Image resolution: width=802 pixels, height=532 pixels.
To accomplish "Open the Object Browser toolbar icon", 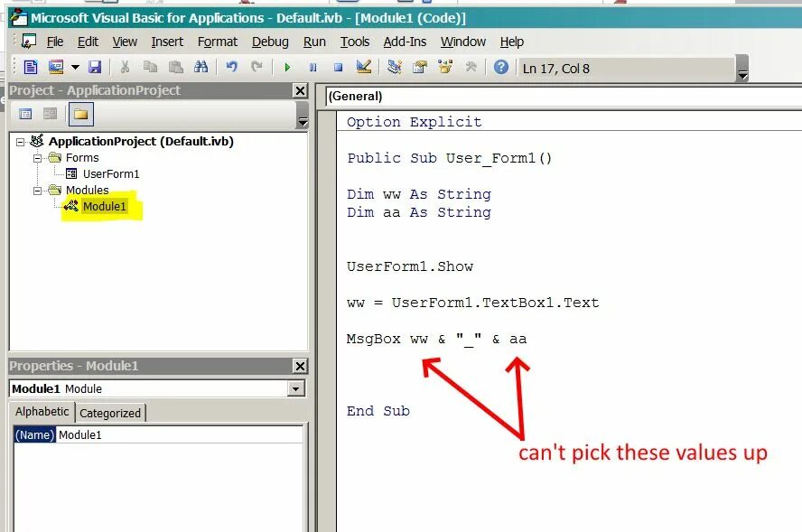I will click(x=445, y=67).
